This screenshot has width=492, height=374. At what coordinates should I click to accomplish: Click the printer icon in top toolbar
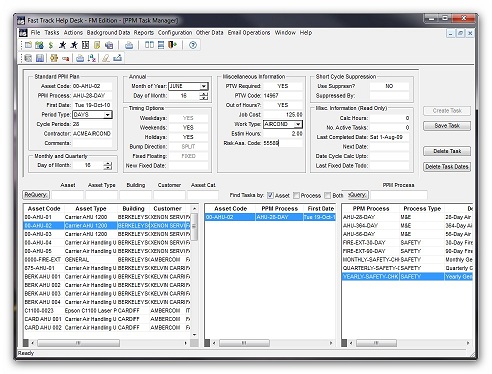[129, 45]
